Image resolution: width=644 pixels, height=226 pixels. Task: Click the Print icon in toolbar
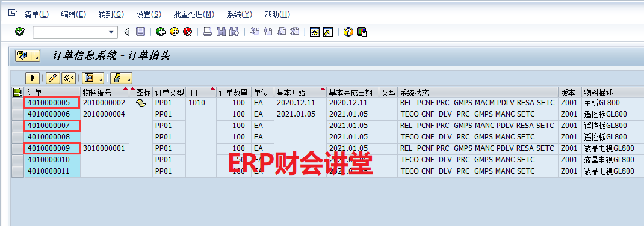(208, 32)
